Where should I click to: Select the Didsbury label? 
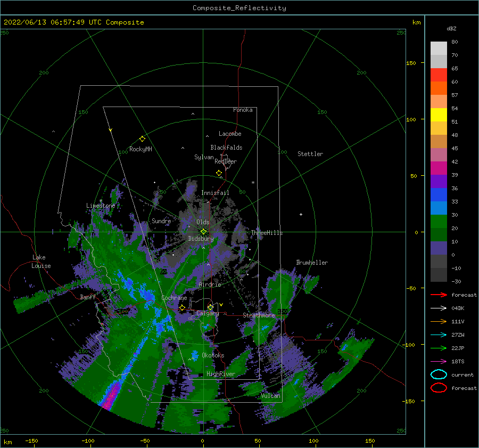coord(201,239)
